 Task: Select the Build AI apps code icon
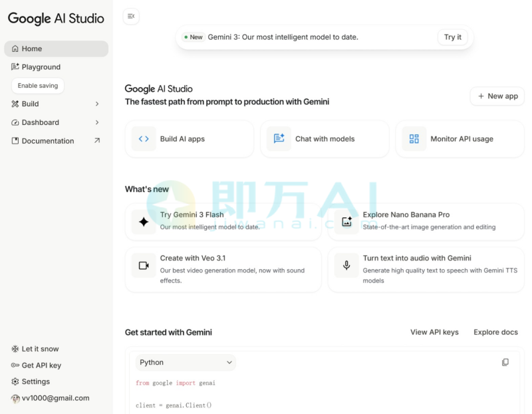click(144, 139)
